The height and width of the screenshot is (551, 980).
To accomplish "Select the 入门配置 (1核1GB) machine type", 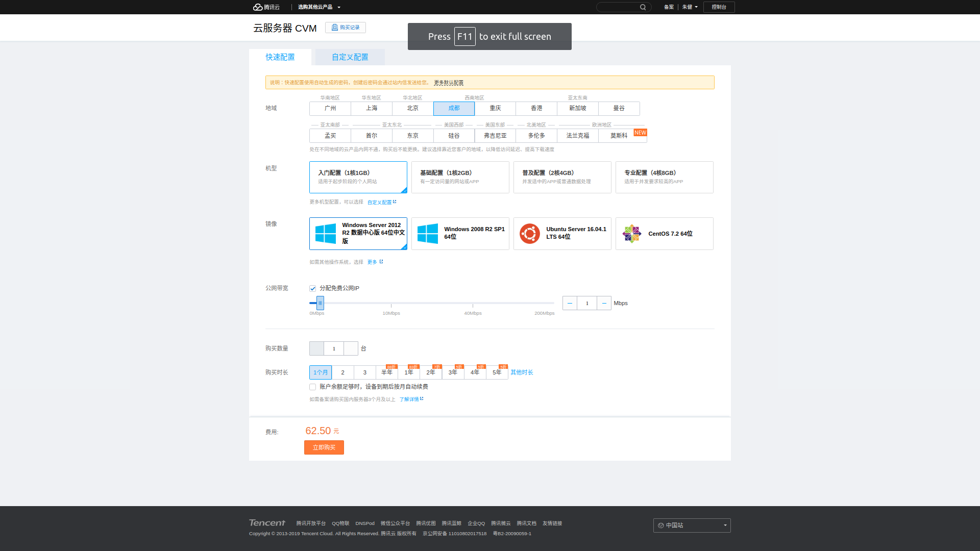I will pyautogui.click(x=358, y=177).
